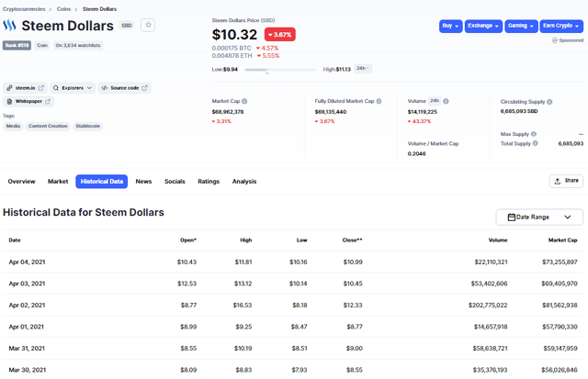The height and width of the screenshot is (379, 588).
Task: Open the Exchange dropdown
Action: tap(483, 26)
